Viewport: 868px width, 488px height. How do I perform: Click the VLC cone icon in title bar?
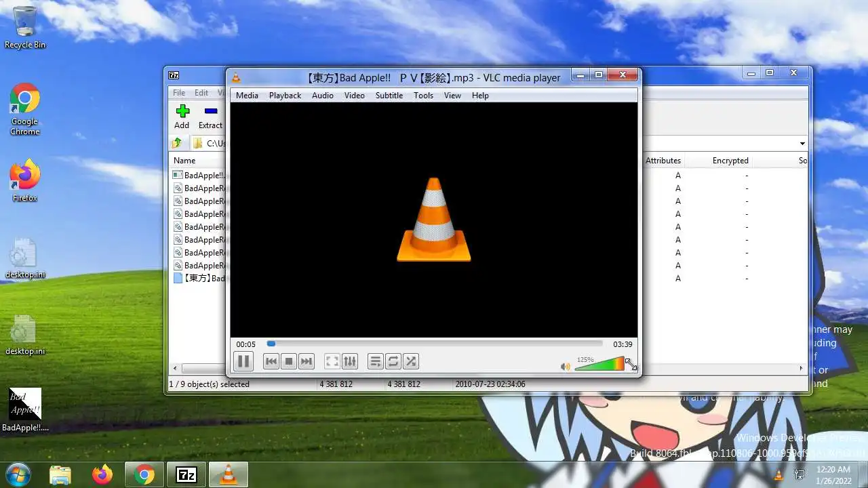[236, 78]
